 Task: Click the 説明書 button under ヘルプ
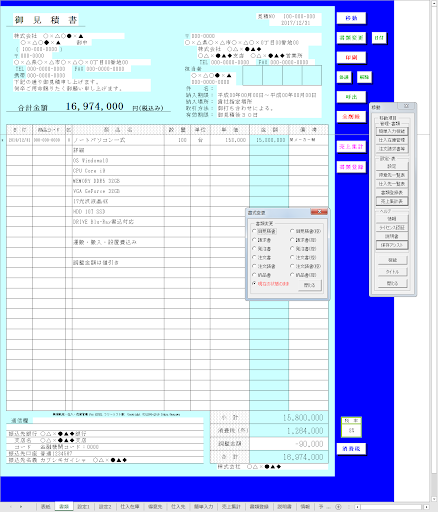392,236
